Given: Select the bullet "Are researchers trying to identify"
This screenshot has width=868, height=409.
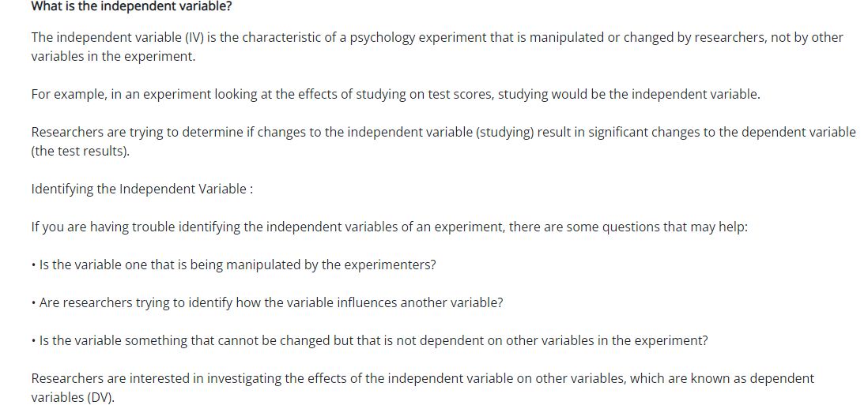Looking at the screenshot, I should point(270,302).
